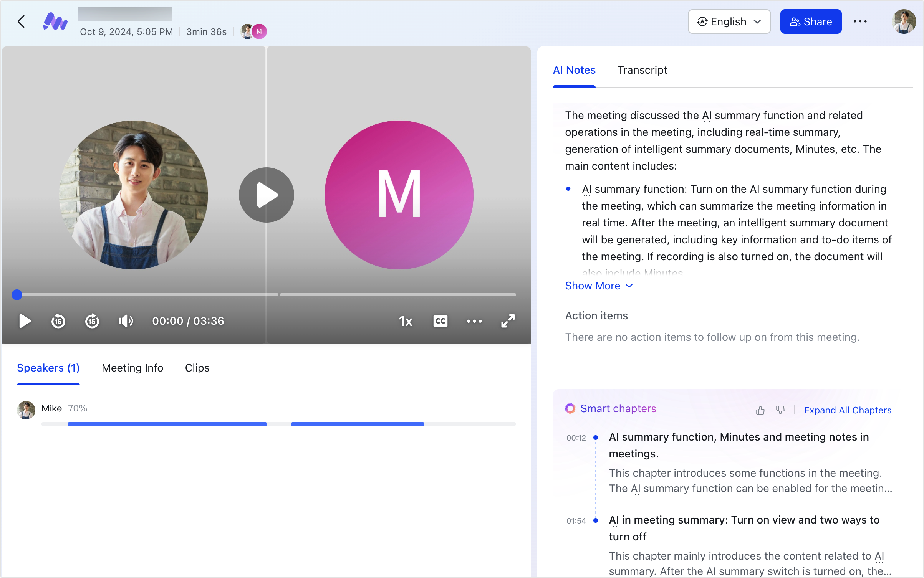Viewport: 924px width, 578px height.
Task: Open the top-right more actions menu
Action: 860,21
